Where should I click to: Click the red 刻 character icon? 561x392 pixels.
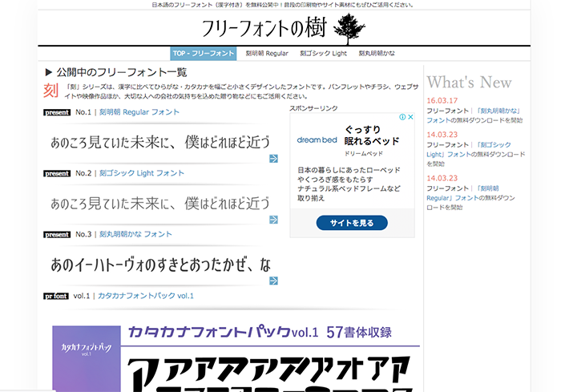pyautogui.click(x=50, y=91)
